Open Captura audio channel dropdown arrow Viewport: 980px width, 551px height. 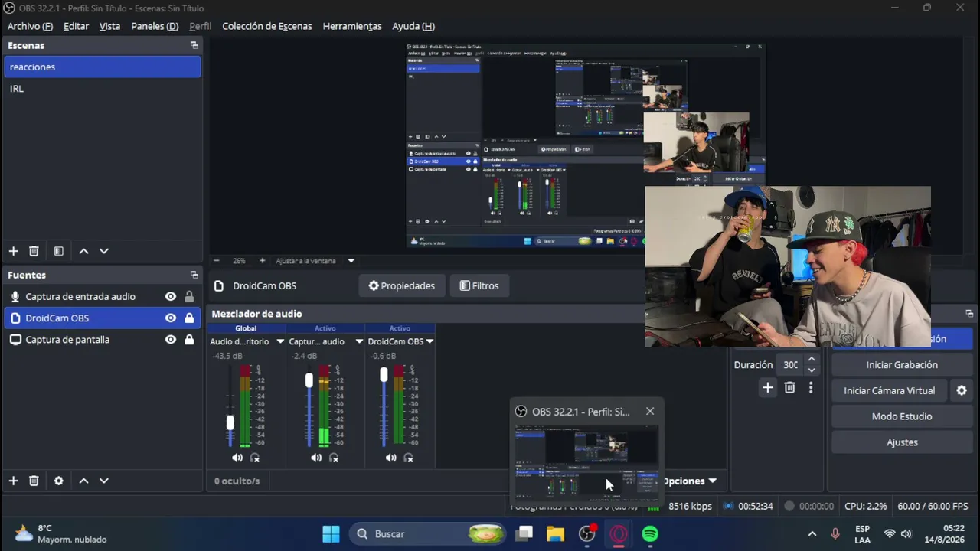359,341
